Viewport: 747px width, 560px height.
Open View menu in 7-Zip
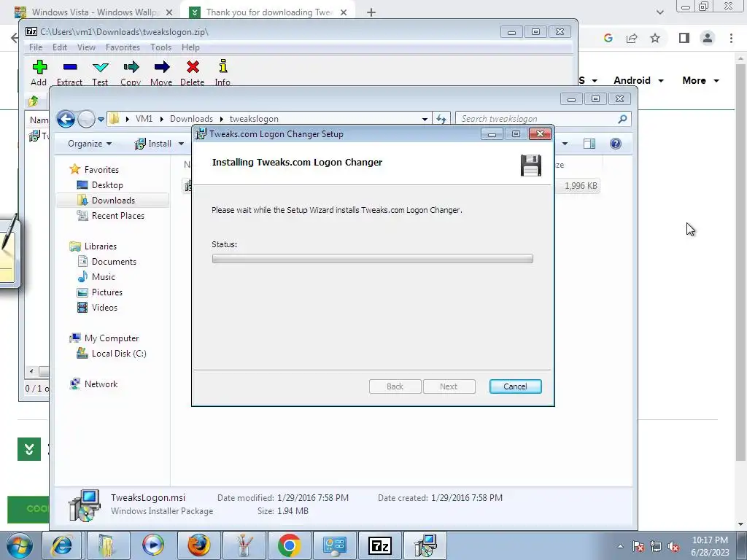click(86, 47)
